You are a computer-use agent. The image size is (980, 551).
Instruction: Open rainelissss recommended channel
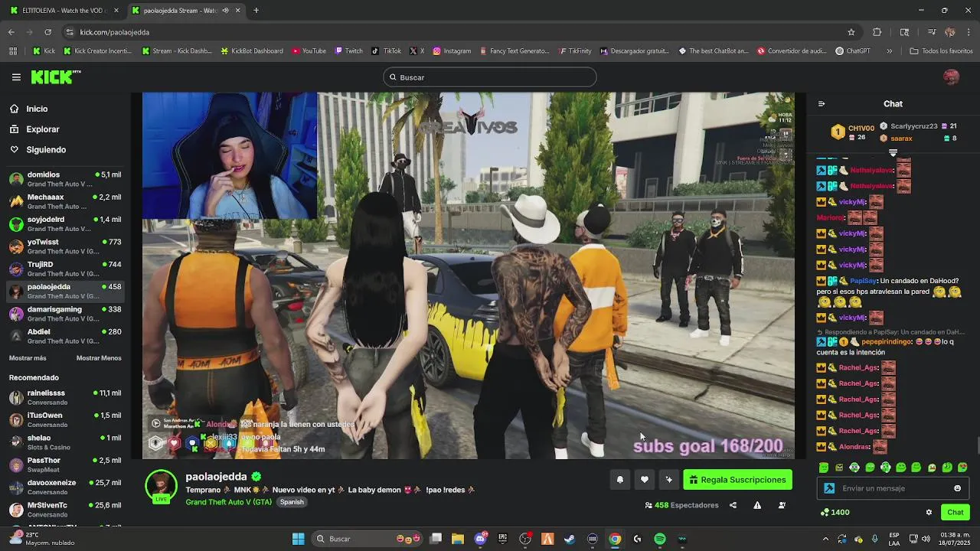(x=65, y=398)
